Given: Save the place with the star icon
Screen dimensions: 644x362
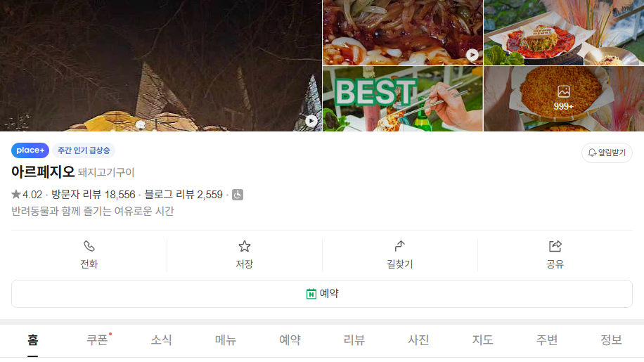Looking at the screenshot, I should (x=245, y=246).
